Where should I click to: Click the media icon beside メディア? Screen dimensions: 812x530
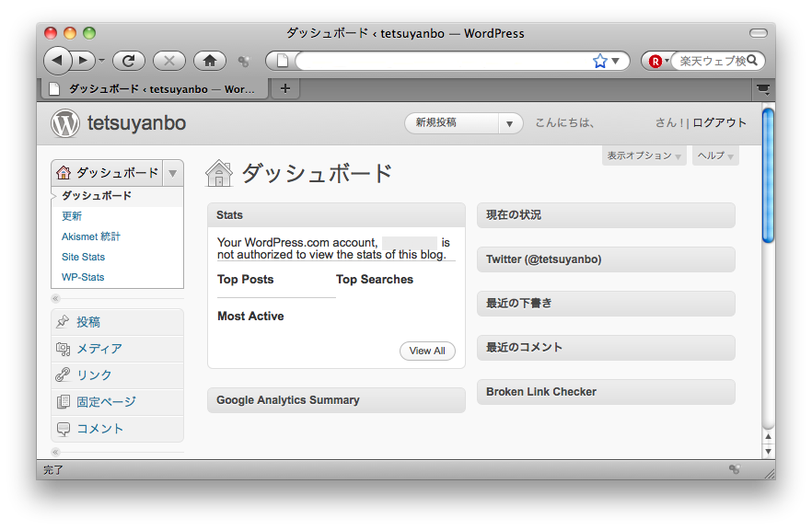click(x=63, y=349)
